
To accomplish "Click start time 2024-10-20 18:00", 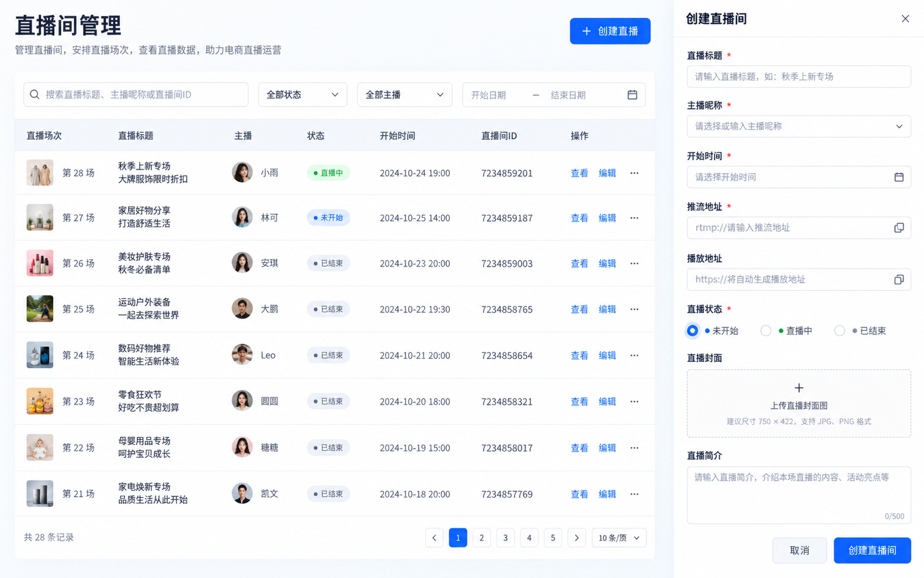I will pyautogui.click(x=415, y=401).
